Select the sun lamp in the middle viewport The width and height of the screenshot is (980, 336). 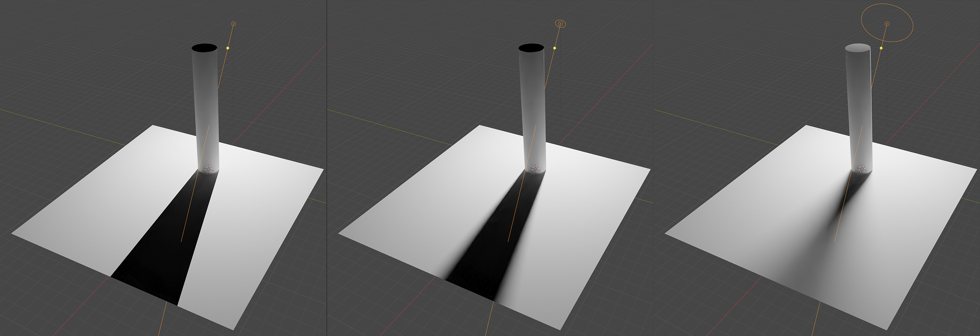pos(561,24)
